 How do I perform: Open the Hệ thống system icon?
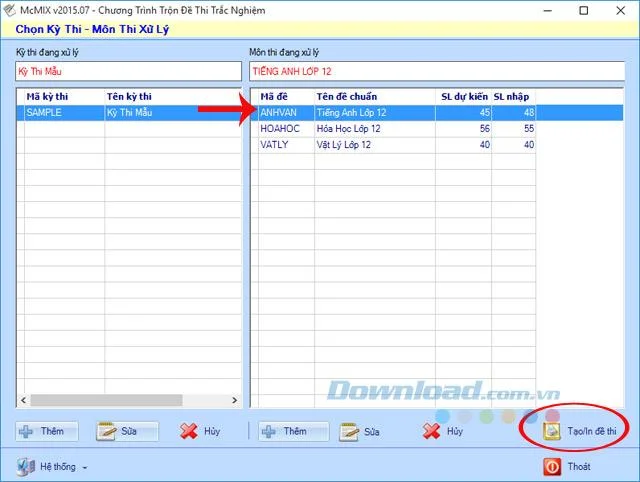coord(26,467)
